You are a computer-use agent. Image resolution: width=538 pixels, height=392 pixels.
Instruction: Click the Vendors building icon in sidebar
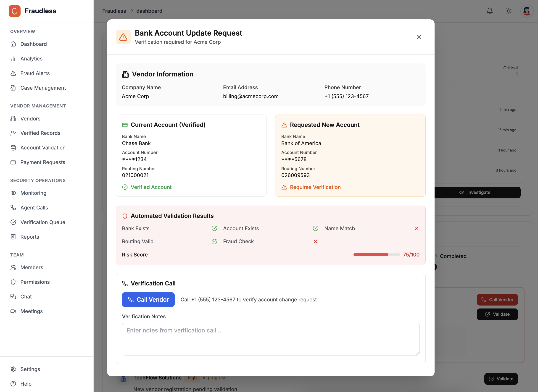pos(13,119)
